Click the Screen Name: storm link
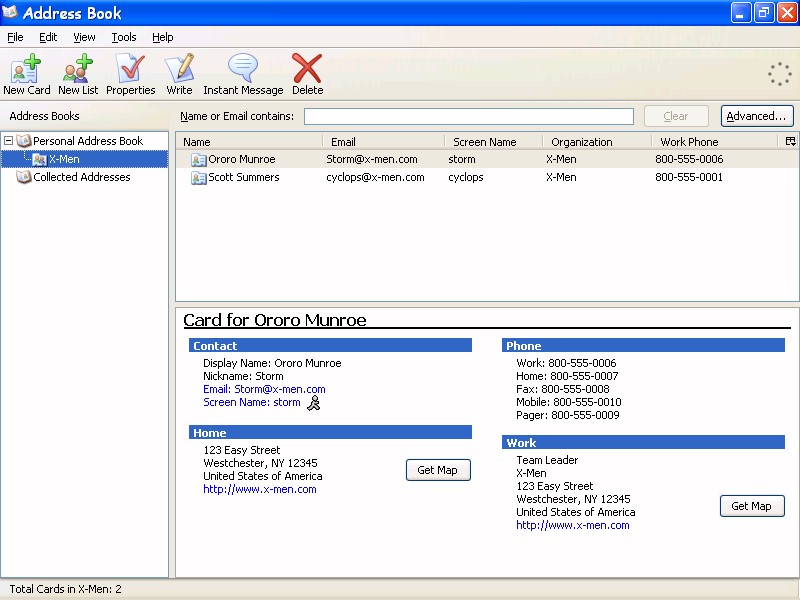 click(x=252, y=402)
